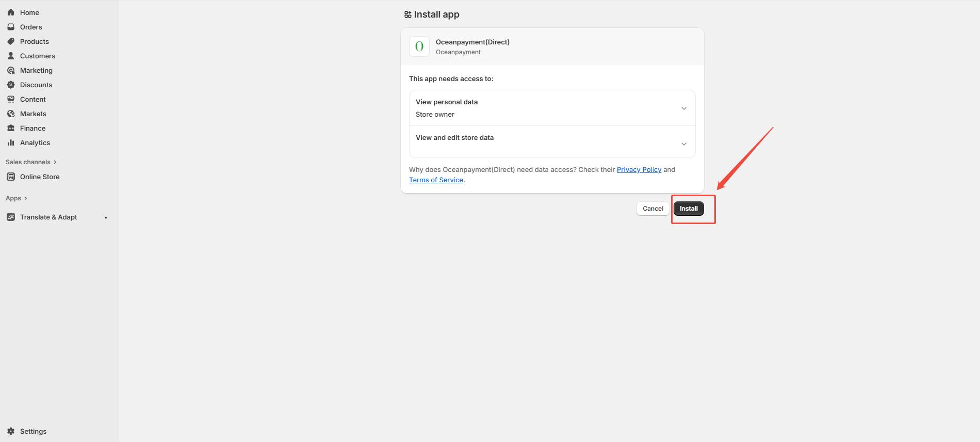Click the Marketing target icon
Viewport: 980px width, 442px height.
tap(11, 70)
